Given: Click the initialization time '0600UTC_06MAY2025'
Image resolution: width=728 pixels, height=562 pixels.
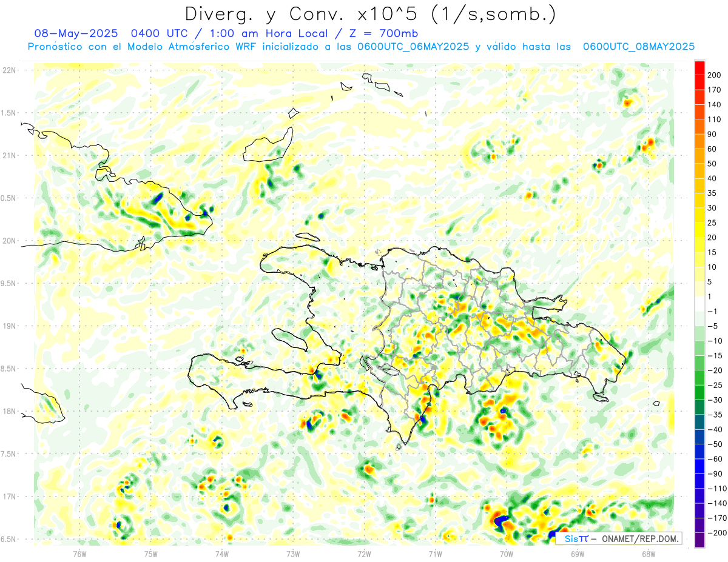Looking at the screenshot, I should (413, 47).
